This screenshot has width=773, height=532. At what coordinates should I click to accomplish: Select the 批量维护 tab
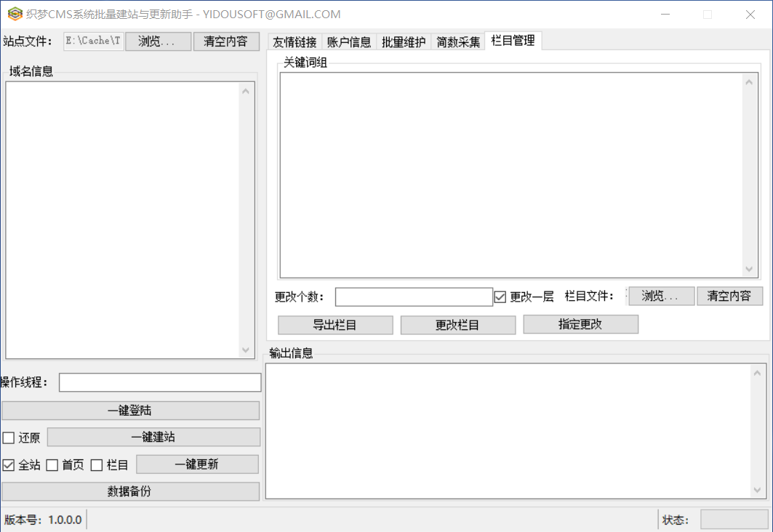point(404,42)
